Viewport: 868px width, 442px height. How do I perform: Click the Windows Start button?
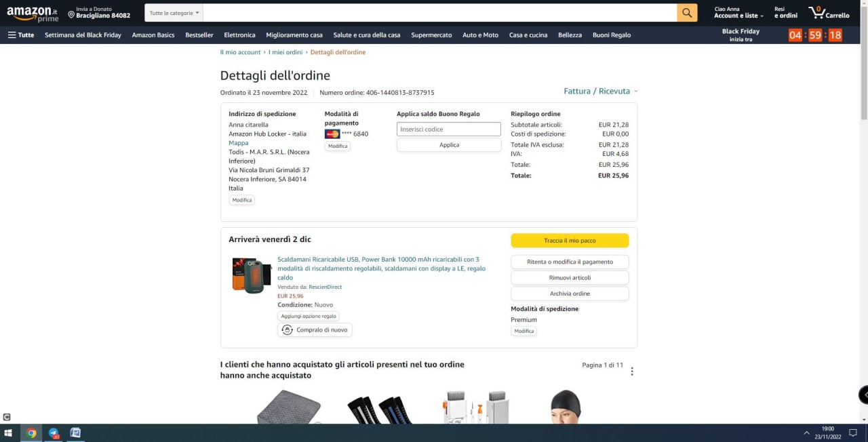9,433
